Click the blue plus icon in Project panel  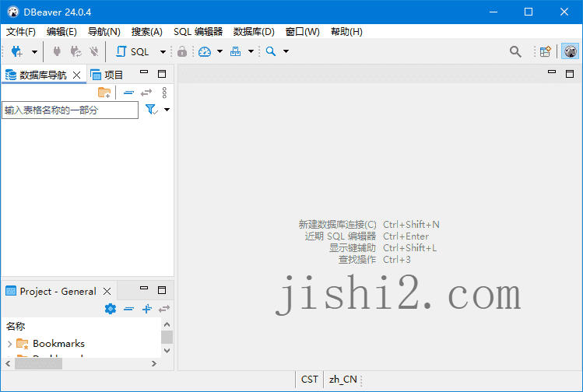(147, 309)
